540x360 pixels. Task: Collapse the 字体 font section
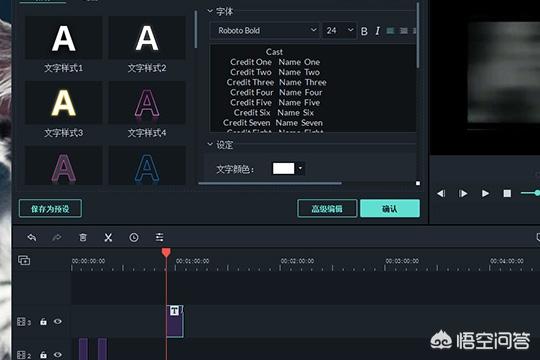(x=210, y=11)
